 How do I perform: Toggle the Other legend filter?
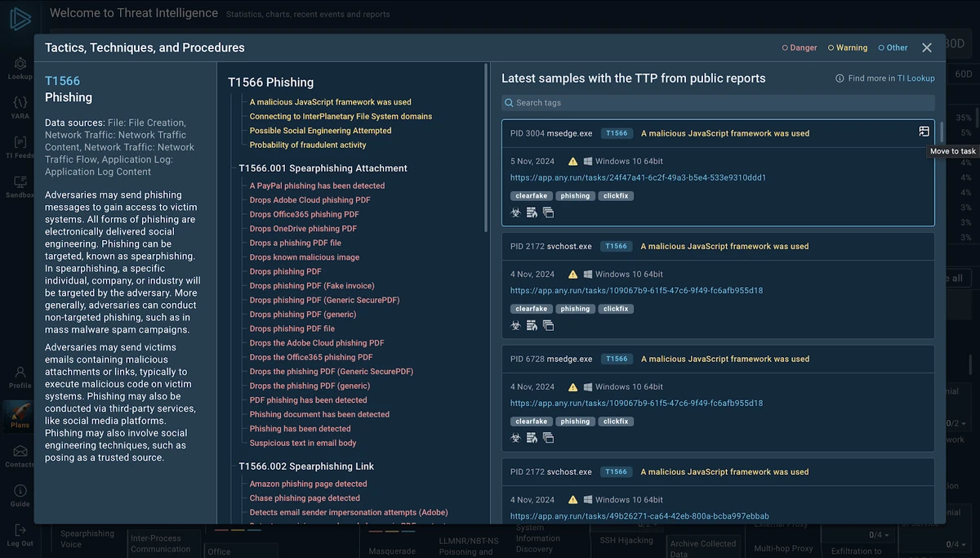point(893,48)
